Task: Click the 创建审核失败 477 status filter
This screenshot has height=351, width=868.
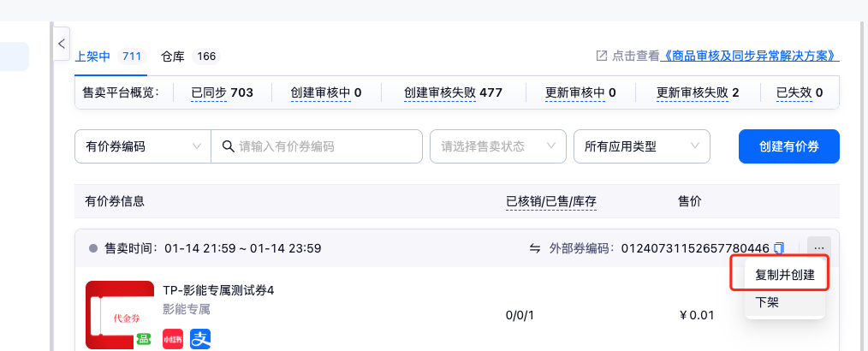Action: coord(453,92)
